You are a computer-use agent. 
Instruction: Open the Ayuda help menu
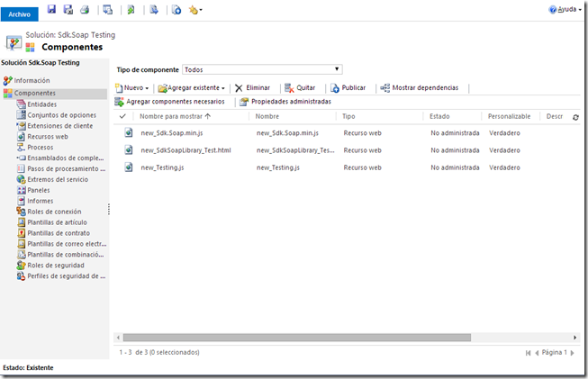(x=561, y=10)
